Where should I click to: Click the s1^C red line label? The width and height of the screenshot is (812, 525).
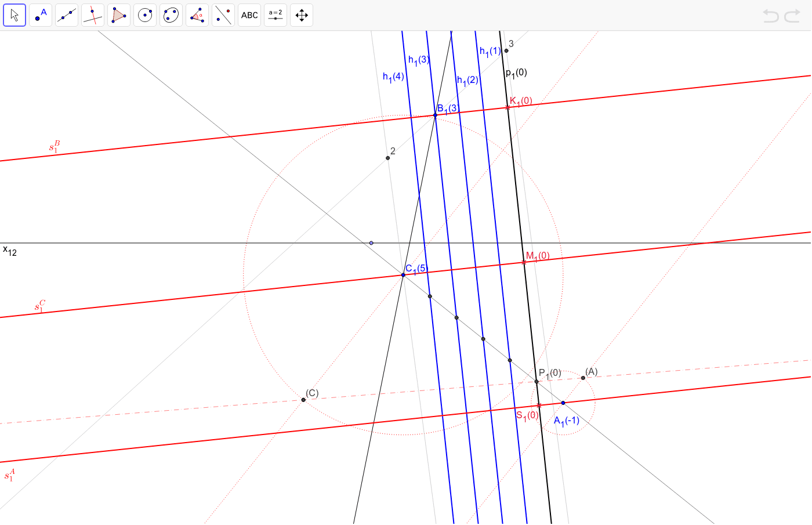point(39,306)
